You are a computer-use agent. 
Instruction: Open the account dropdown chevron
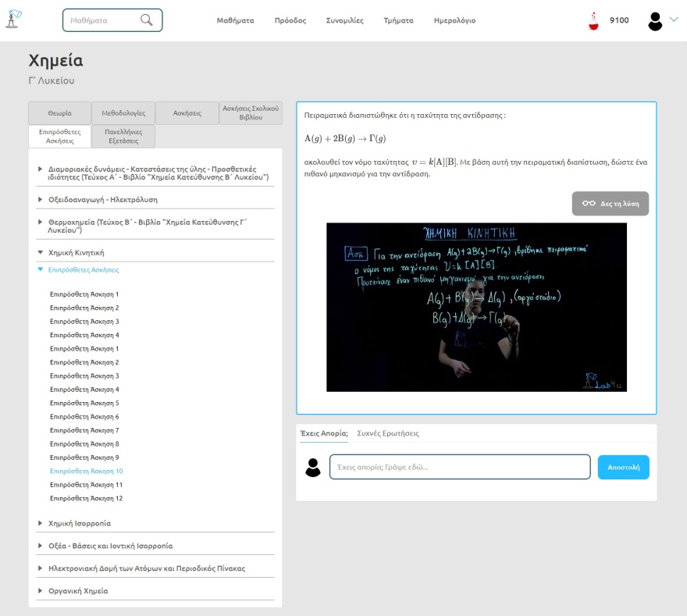click(674, 20)
